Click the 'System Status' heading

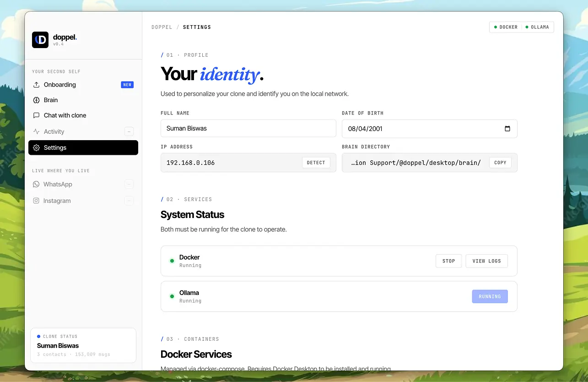click(x=192, y=214)
